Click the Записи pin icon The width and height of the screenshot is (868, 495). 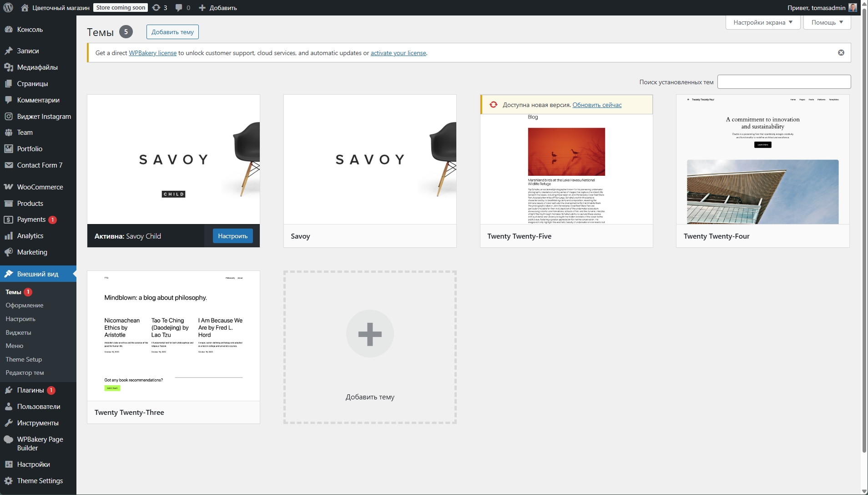9,51
